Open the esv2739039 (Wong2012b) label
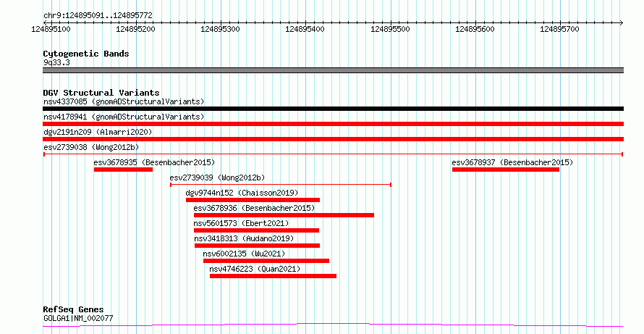Screen dimensions: 644x334 click(x=217, y=178)
